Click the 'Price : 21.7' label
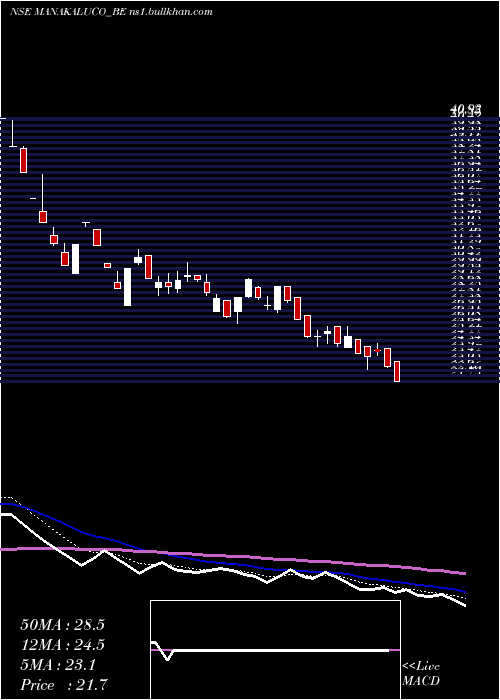Image resolution: width=500 pixels, height=700 pixels. coord(64,684)
